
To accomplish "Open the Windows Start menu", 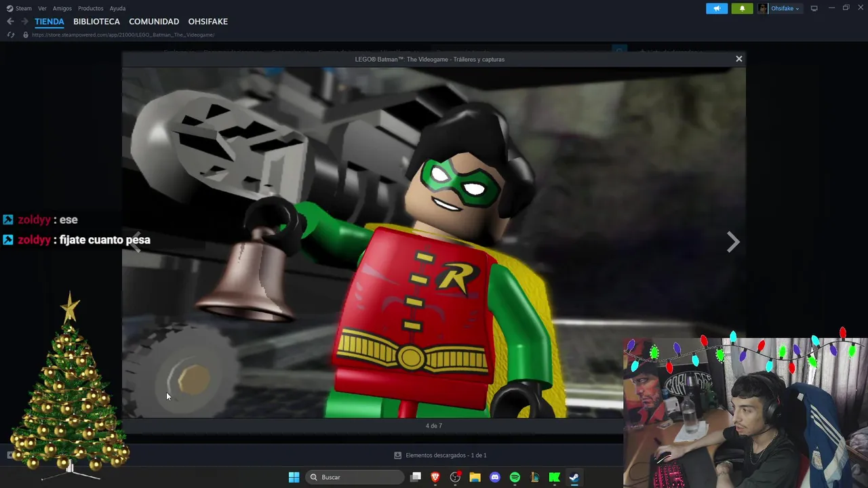I will tap(294, 477).
